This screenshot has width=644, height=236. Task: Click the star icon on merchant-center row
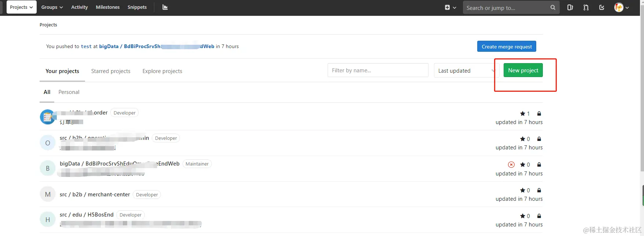[523, 190]
